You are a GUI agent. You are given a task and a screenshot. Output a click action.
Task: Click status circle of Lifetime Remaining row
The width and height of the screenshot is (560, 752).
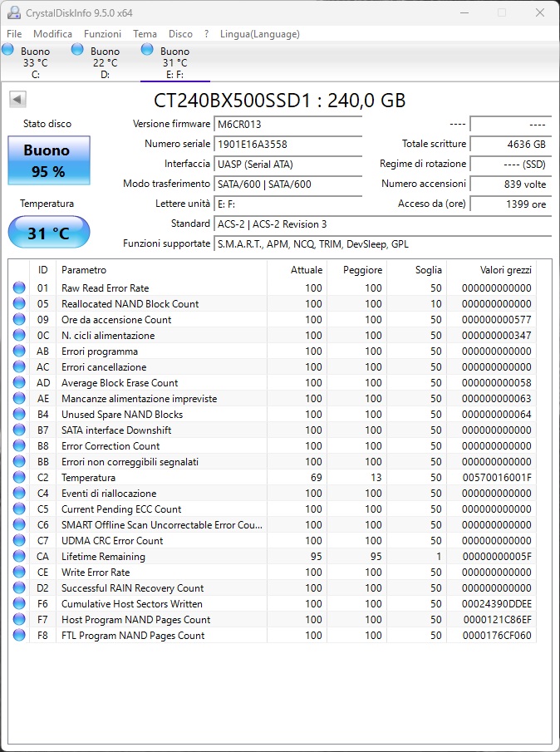point(19,557)
